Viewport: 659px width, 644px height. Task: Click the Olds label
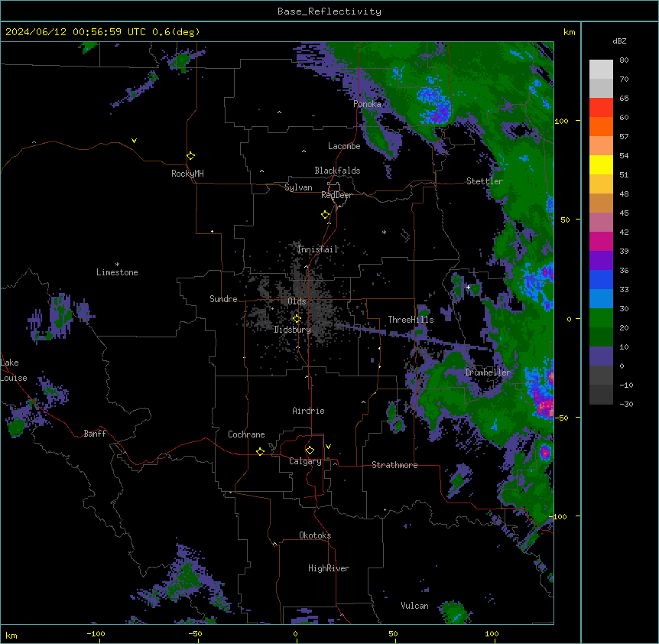(x=297, y=301)
